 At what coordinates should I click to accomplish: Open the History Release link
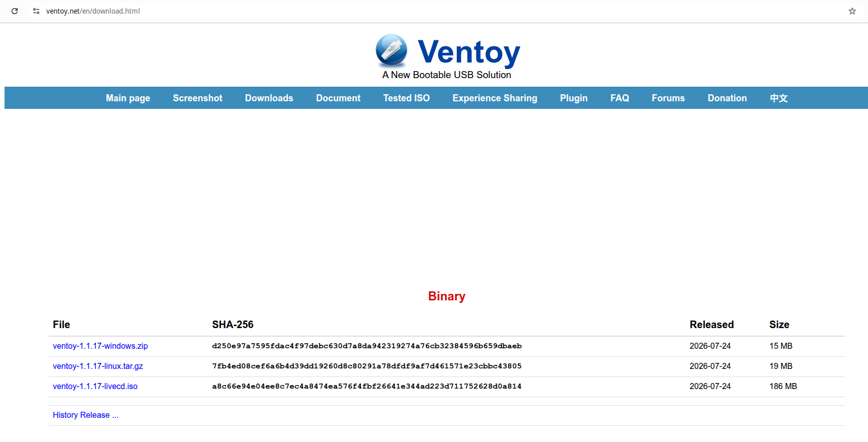(x=86, y=415)
